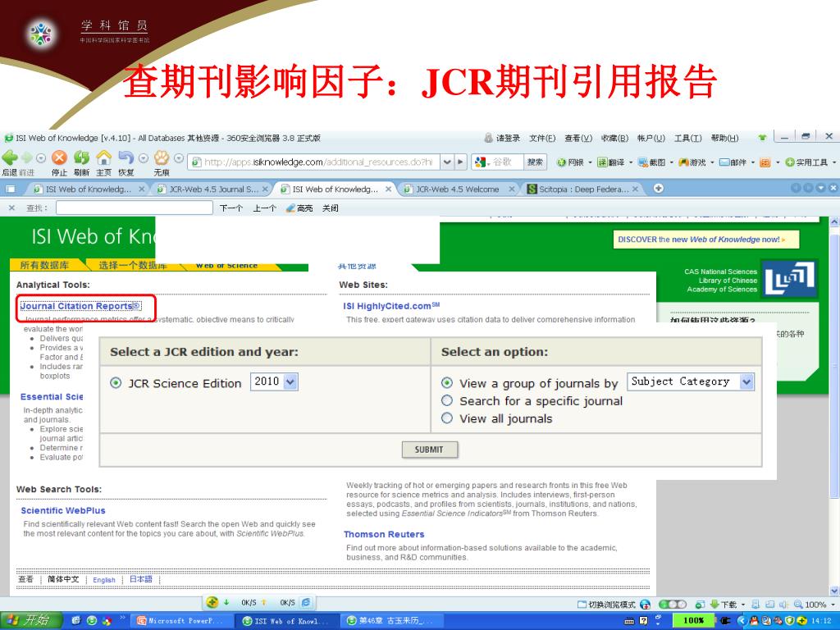The height and width of the screenshot is (630, 840).
Task: Close the find bar with its X icon
Action: tap(11, 208)
